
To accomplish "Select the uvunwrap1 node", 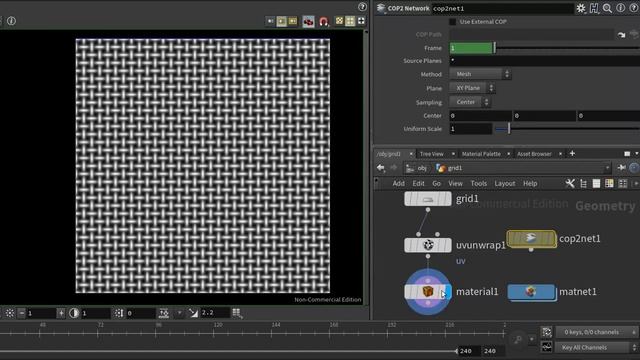I will click(x=428, y=245).
